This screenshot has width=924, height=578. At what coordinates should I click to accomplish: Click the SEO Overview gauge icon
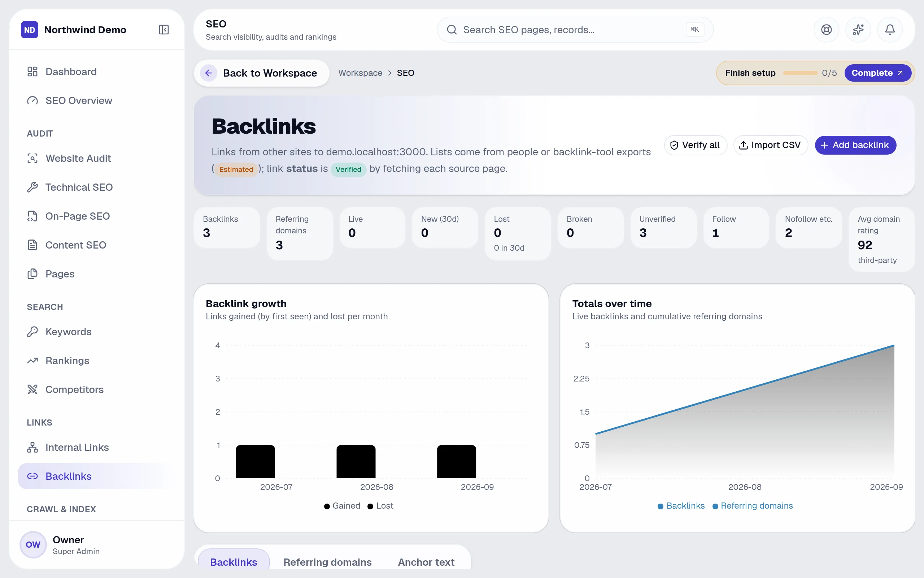32,100
